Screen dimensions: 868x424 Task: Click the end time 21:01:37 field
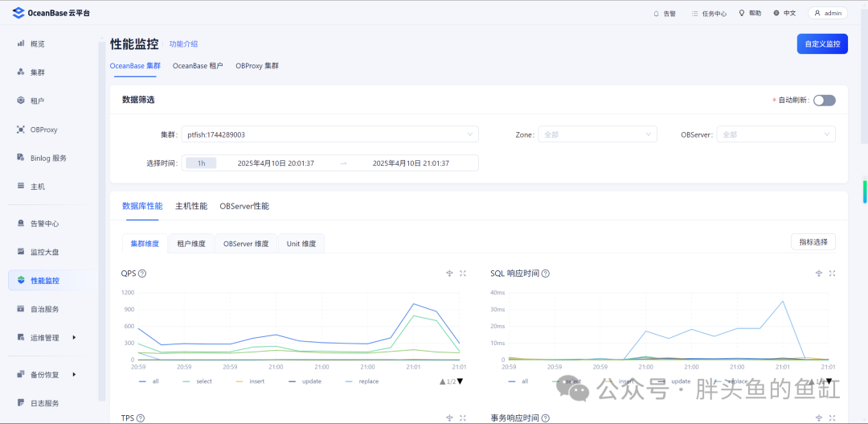411,163
